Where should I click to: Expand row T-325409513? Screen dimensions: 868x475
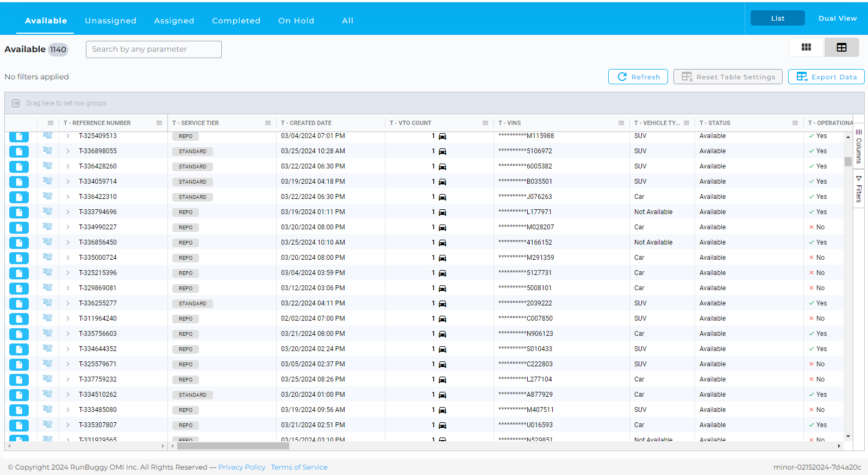click(x=68, y=136)
